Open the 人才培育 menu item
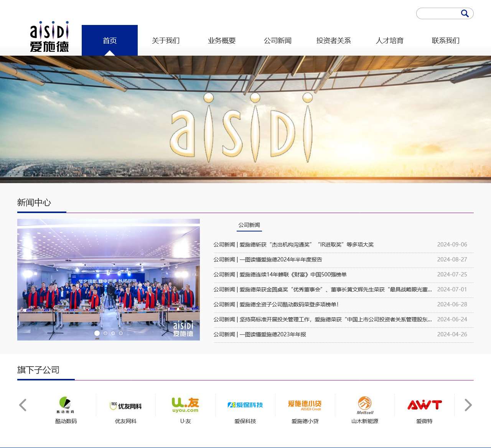The height and width of the screenshot is (448, 491). (x=390, y=40)
